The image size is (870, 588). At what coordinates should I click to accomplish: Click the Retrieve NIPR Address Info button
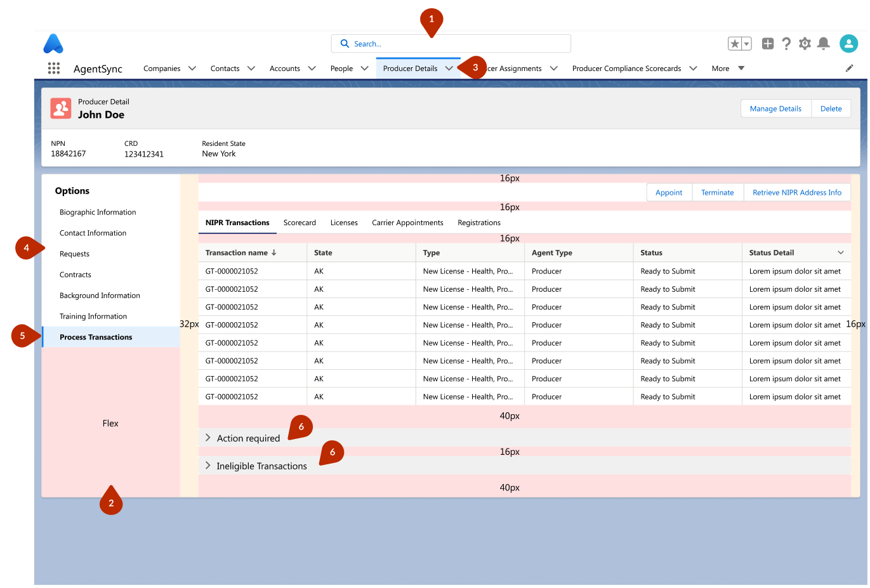pyautogui.click(x=797, y=193)
